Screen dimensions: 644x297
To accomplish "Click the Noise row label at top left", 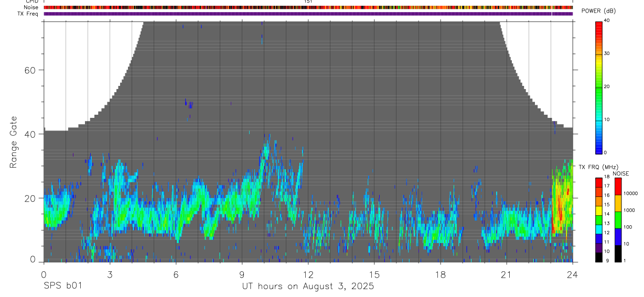I will point(31,7).
